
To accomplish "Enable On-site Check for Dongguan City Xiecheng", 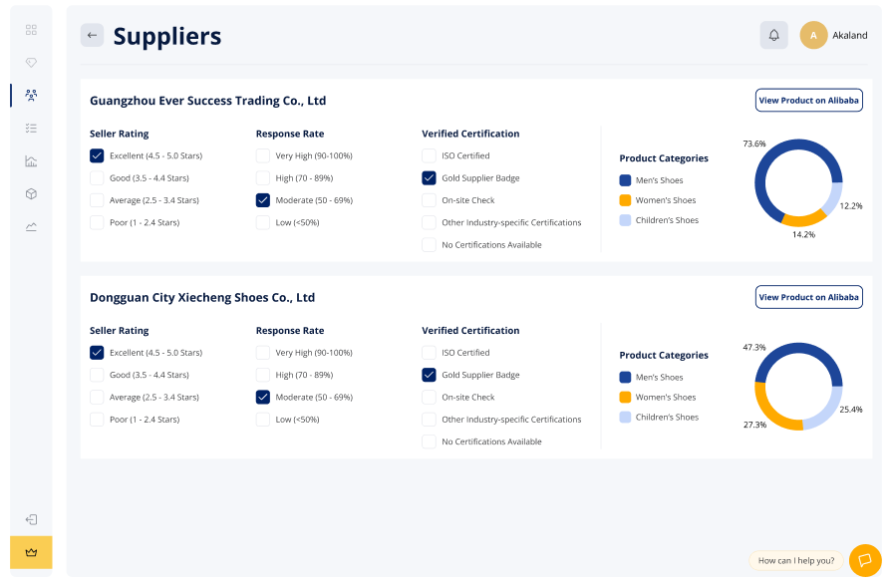I will [429, 397].
